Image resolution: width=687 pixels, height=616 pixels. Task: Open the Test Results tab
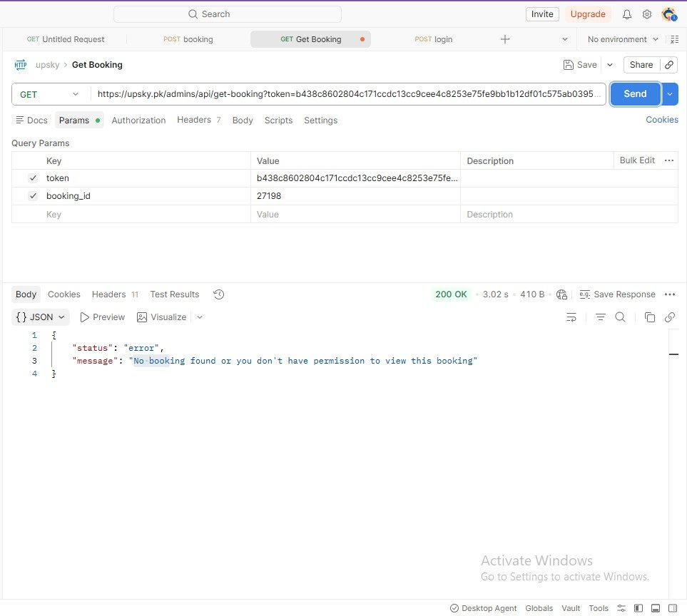(174, 294)
